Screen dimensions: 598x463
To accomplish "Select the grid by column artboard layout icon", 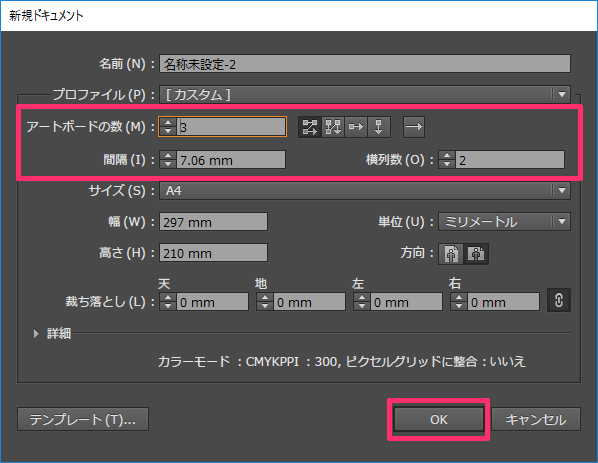I will pyautogui.click(x=333, y=127).
